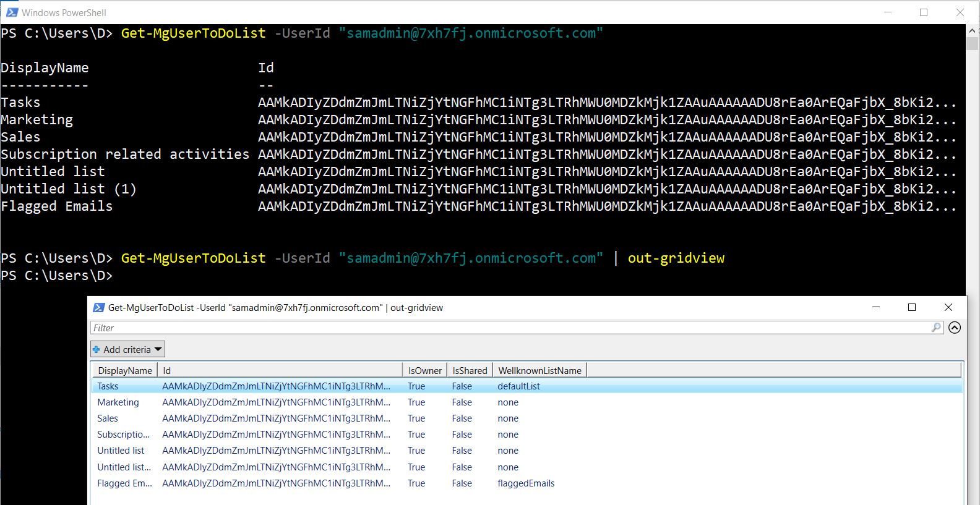Image resolution: width=980 pixels, height=505 pixels.
Task: Click the IsOwner True cell in Sales row
Action: coord(416,418)
